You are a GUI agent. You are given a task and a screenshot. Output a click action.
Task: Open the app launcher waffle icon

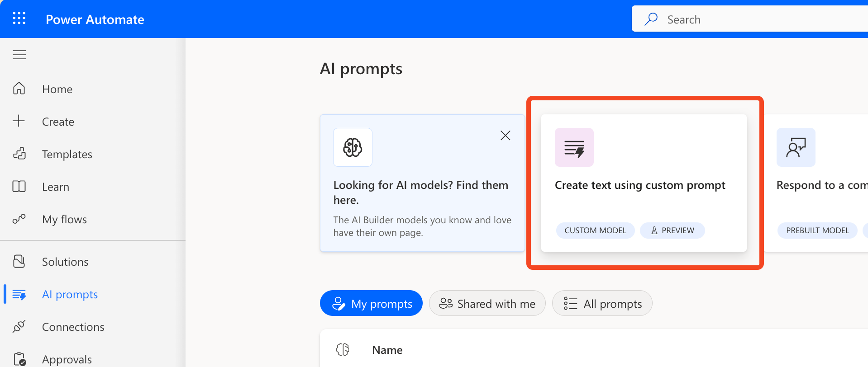tap(19, 19)
